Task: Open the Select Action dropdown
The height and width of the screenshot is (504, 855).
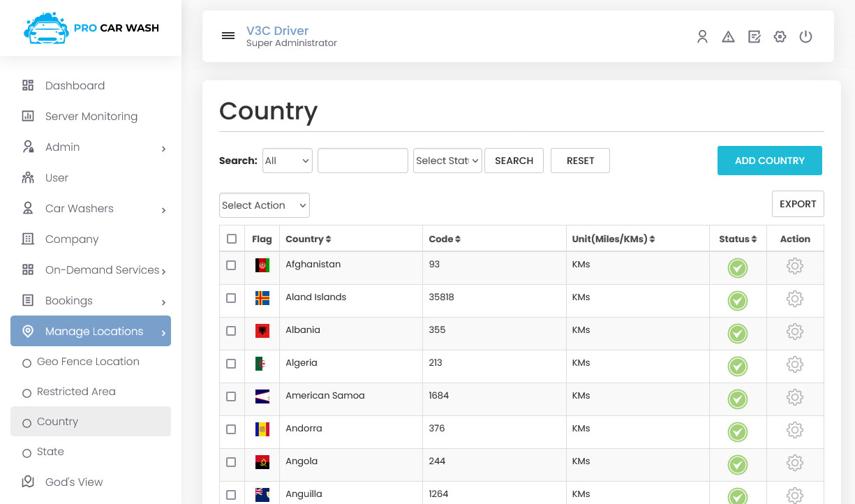Action: [x=265, y=205]
